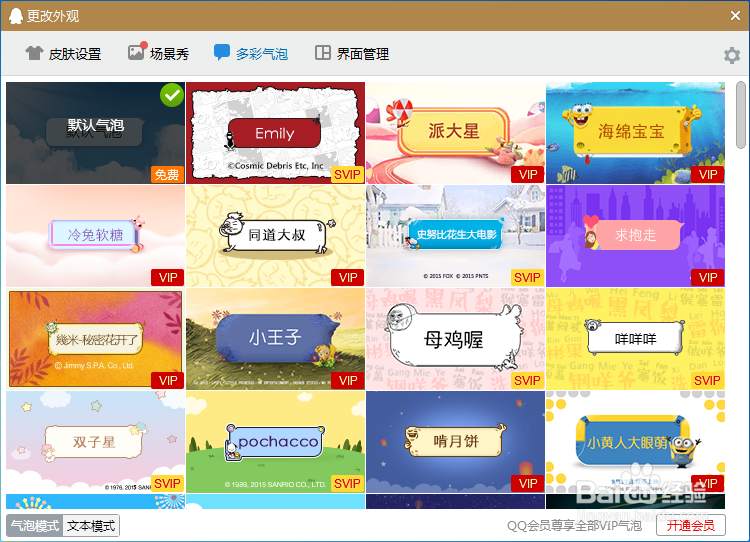Pick the 同道大叔 bubble
The width and height of the screenshot is (750, 542).
click(x=275, y=236)
